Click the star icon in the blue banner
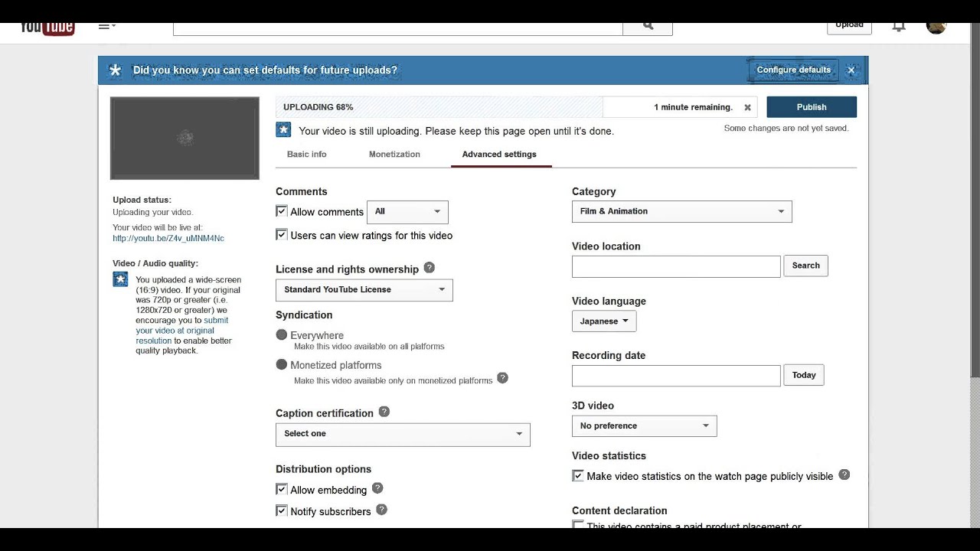This screenshot has height=551, width=980. [x=115, y=70]
